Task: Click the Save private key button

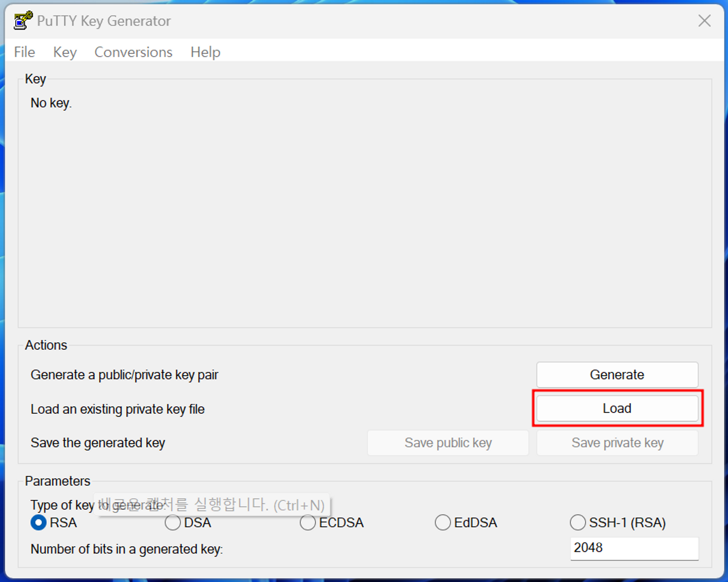Action: tap(617, 443)
